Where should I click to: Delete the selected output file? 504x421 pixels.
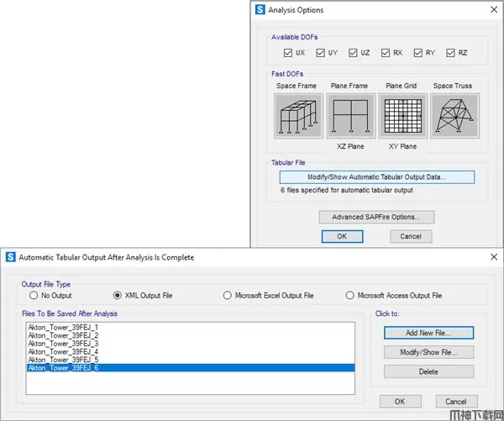click(x=428, y=371)
